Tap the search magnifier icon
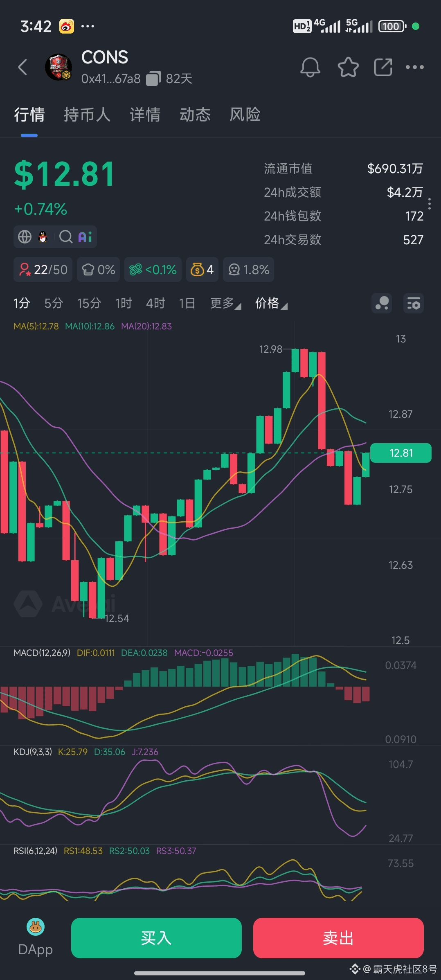 pos(66,237)
